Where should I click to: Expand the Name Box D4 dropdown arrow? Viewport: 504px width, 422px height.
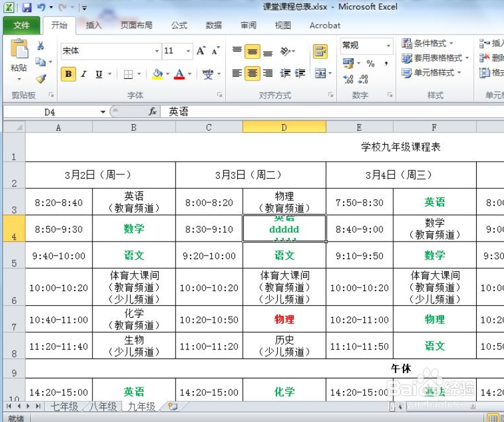pos(103,112)
